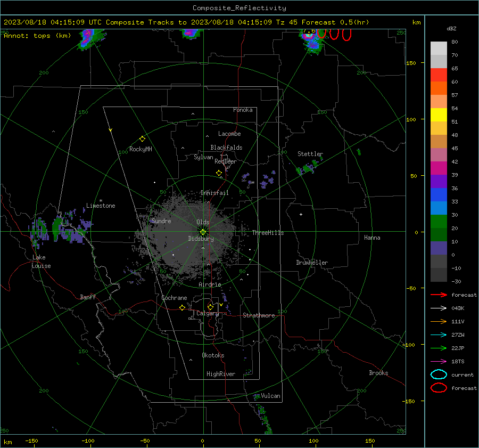Viewport: 479px width, 448px height.
Task: Select the cyan 27ZW arrow legend icon
Action: 439,335
